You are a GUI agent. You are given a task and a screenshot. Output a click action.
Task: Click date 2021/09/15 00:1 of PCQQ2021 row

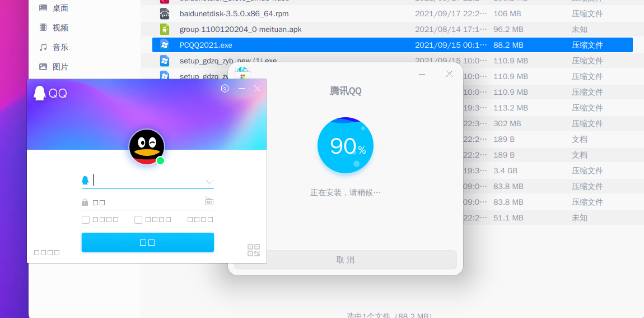coord(451,45)
